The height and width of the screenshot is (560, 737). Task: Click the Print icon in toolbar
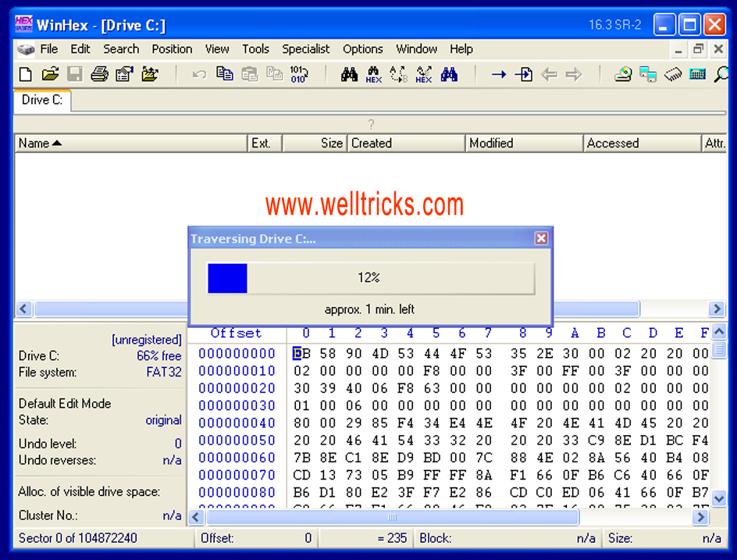coord(99,74)
